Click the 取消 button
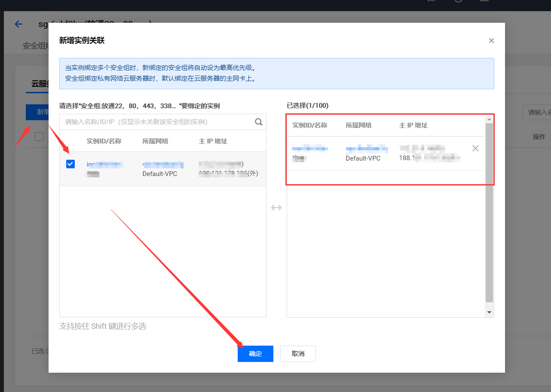Viewport: 551px width, 392px height. point(298,354)
